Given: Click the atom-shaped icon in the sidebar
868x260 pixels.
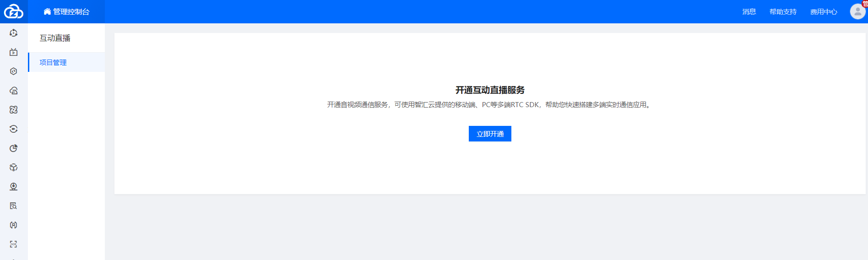Looking at the screenshot, I should 14,110.
